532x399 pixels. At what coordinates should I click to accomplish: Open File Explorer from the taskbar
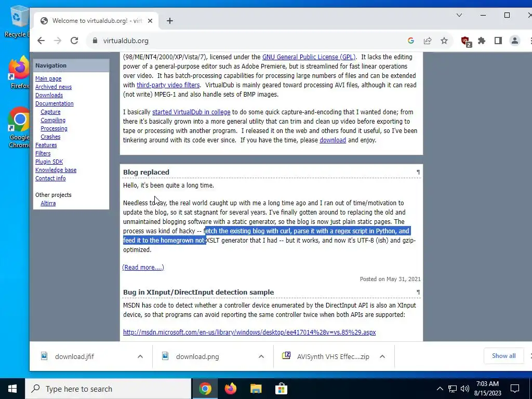[x=256, y=389]
